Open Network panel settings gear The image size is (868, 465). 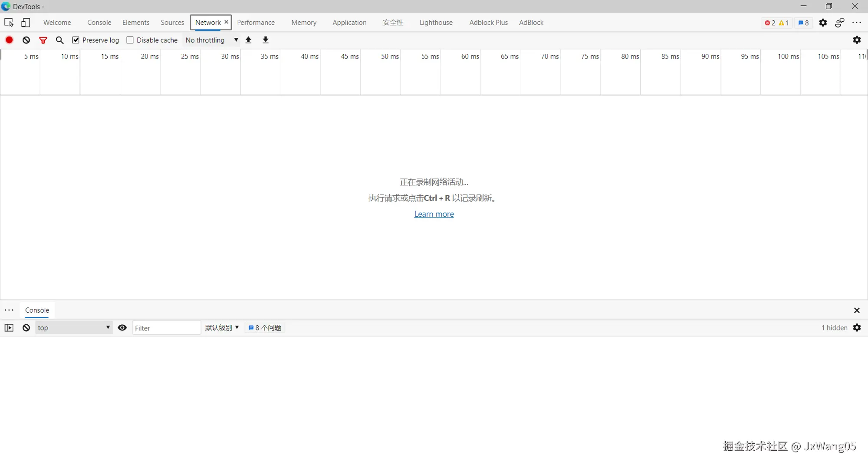point(857,40)
